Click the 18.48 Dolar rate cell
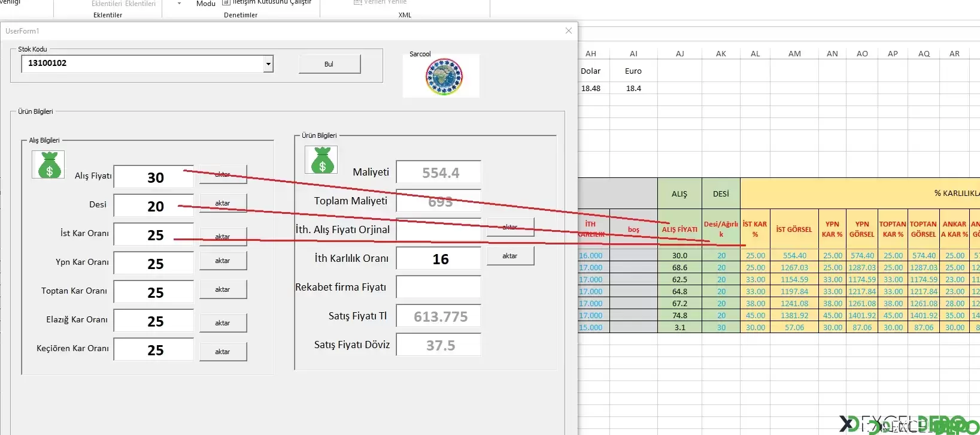 pyautogui.click(x=591, y=88)
